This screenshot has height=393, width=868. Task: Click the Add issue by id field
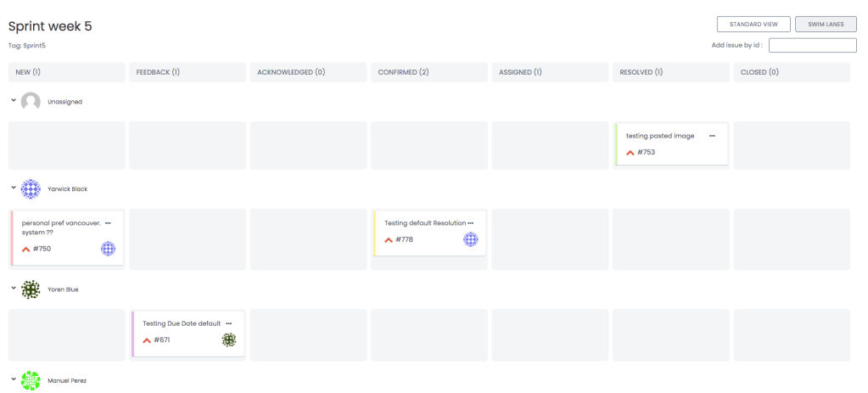(x=812, y=45)
